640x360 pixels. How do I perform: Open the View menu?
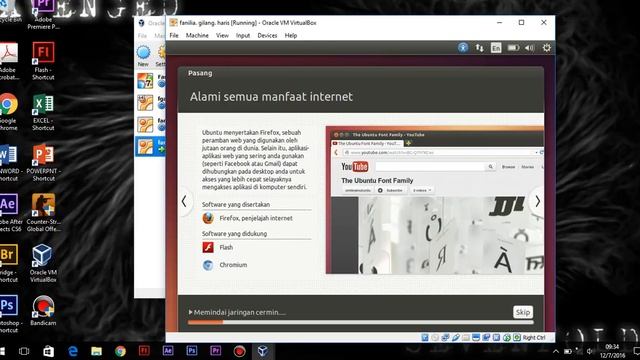tap(222, 36)
